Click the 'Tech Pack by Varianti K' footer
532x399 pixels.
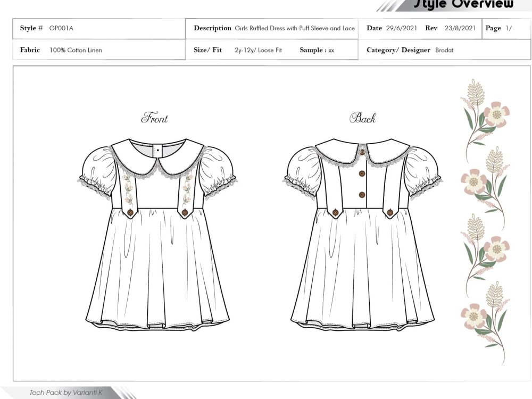[x=66, y=393]
